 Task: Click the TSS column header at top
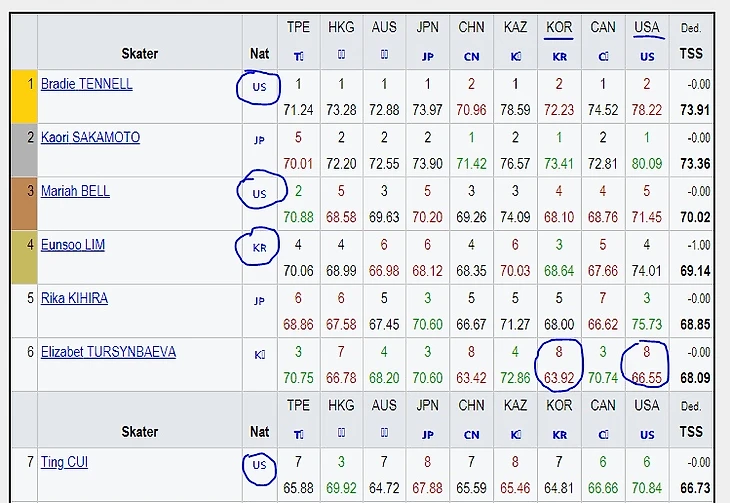[x=691, y=54]
